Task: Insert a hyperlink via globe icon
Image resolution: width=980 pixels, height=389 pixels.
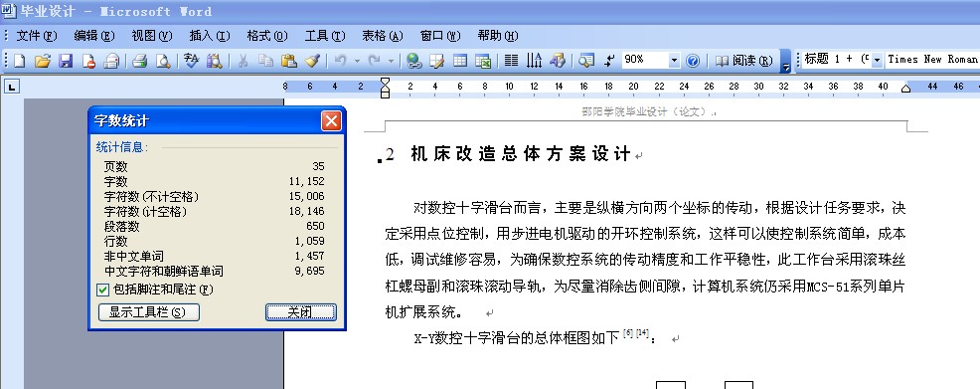Action: pyautogui.click(x=413, y=61)
